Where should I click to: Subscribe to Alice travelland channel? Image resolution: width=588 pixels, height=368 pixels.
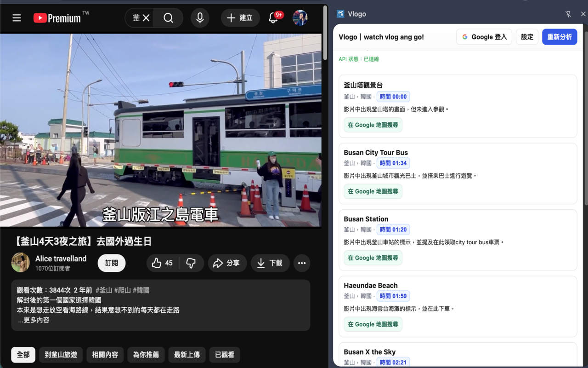112,263
